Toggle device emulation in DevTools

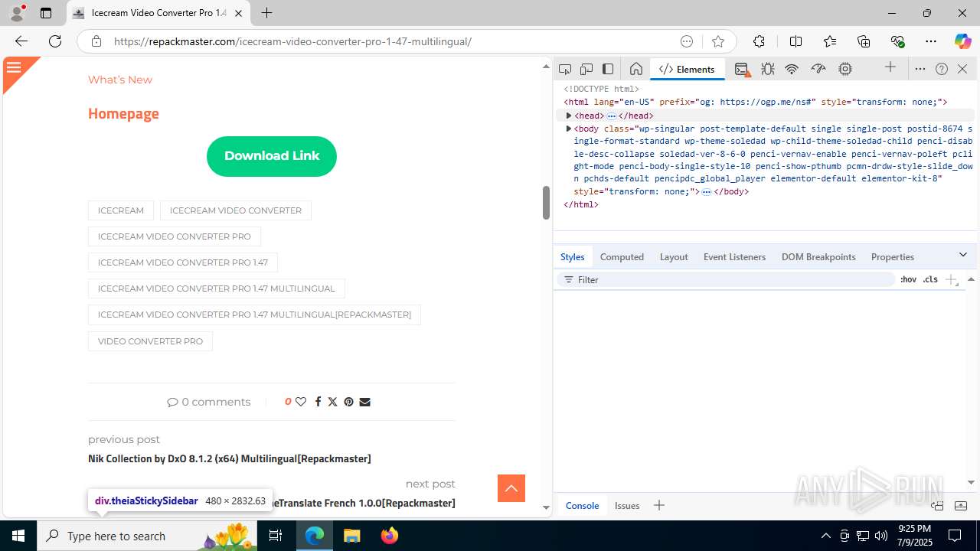pyautogui.click(x=586, y=69)
